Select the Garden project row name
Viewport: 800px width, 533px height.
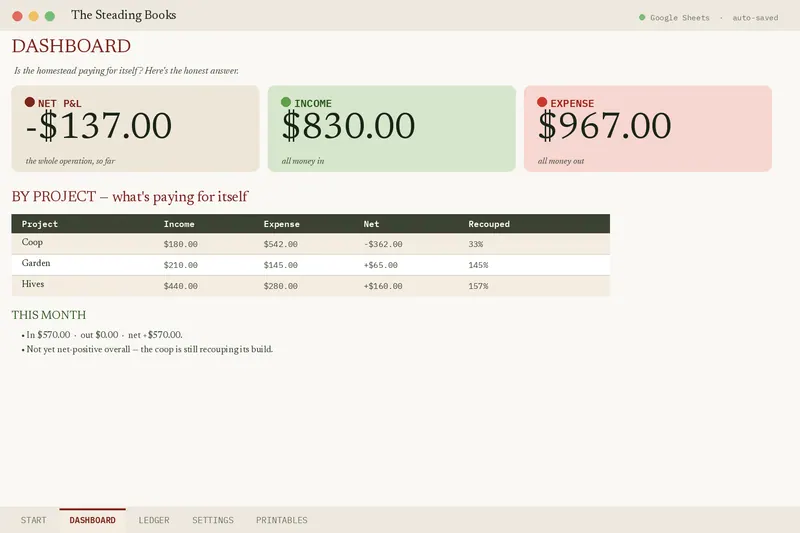36,263
